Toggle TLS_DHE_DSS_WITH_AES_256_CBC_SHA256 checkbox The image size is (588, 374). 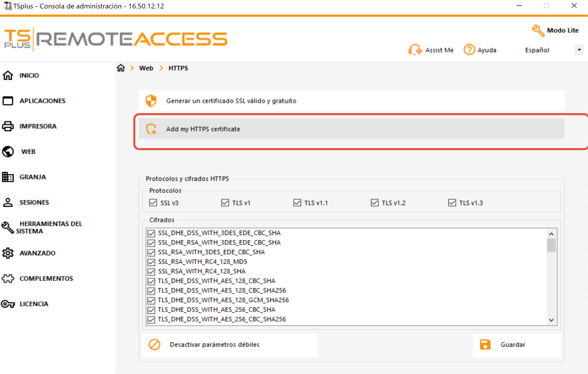point(151,319)
